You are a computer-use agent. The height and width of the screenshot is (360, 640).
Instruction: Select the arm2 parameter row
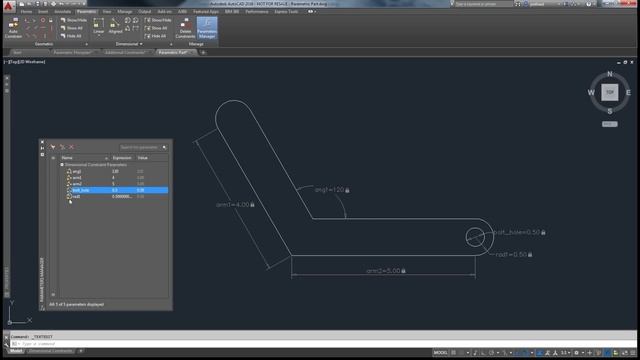[x=117, y=184]
